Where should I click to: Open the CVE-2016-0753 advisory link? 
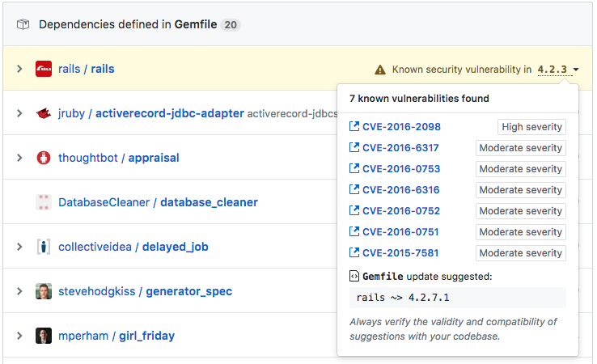pyautogui.click(x=401, y=169)
